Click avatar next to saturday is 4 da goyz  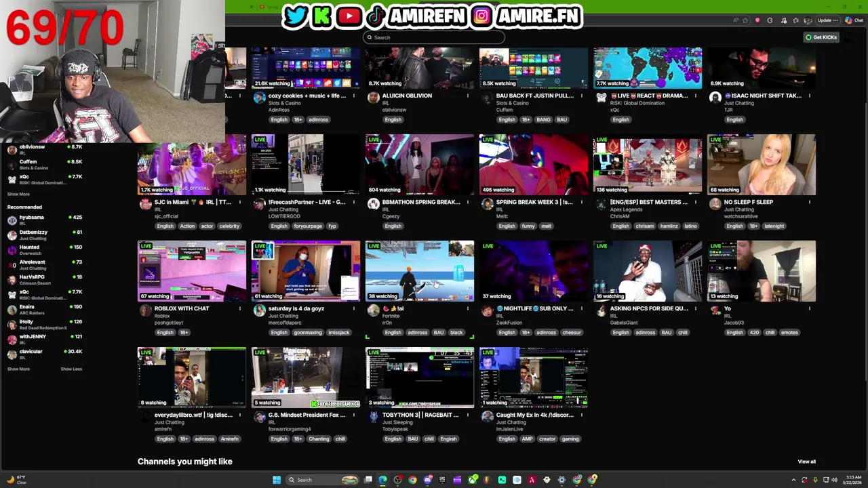(260, 311)
